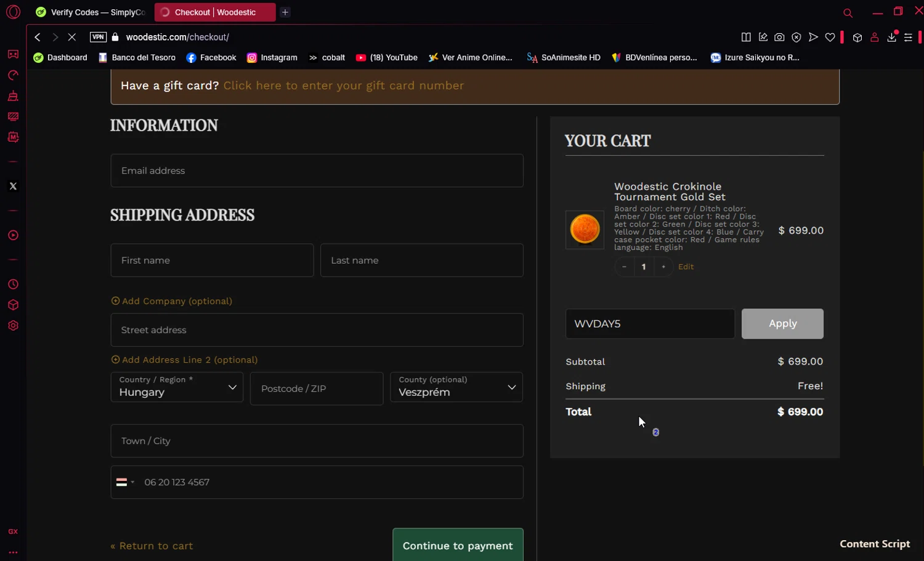Focus the First name field

(x=212, y=260)
